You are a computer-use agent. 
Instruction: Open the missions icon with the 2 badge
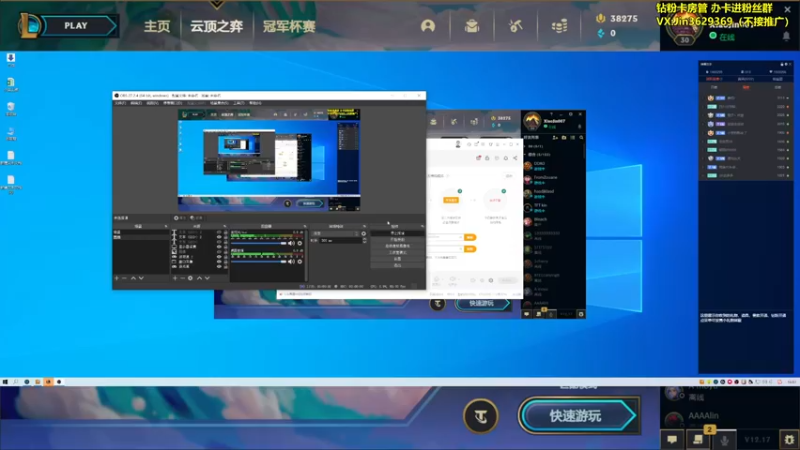pyautogui.click(x=698, y=439)
